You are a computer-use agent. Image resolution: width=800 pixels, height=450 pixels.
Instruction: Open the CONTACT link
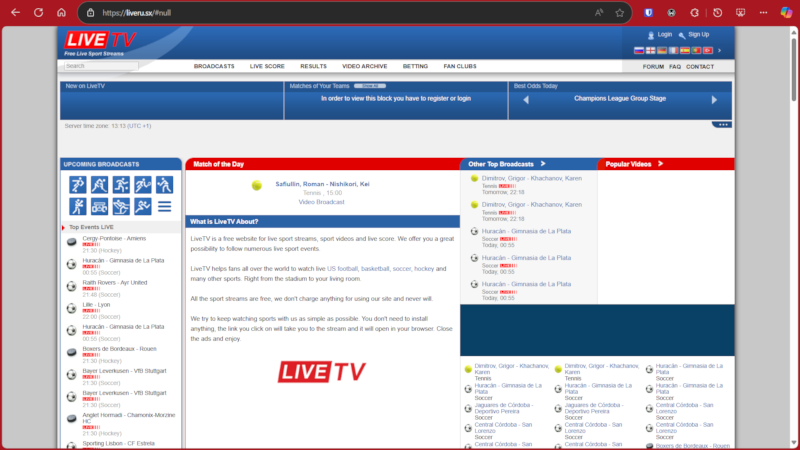click(x=700, y=67)
